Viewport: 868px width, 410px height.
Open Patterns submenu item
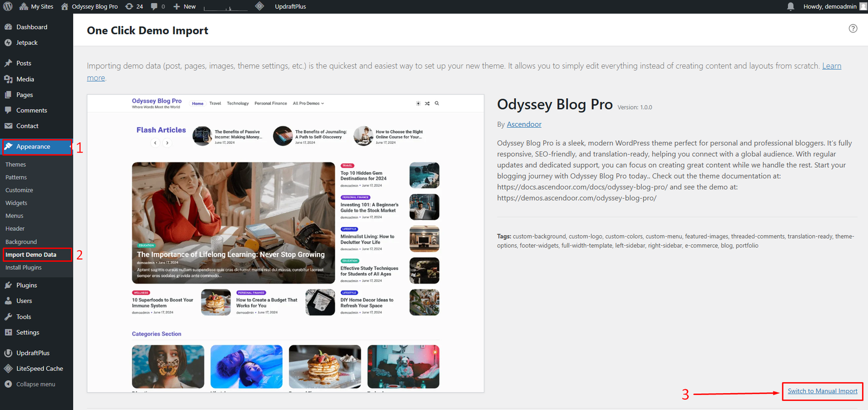tap(16, 178)
